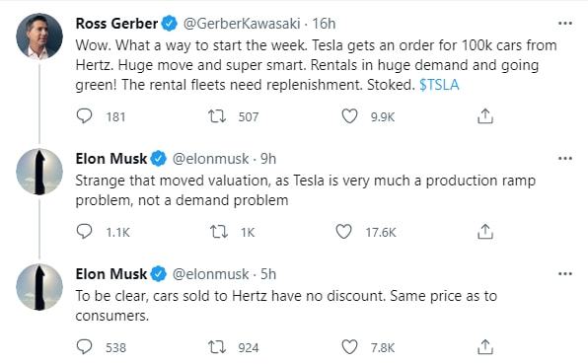Image resolution: width=588 pixels, height=364 pixels.
Task: Open Elon Musk's avatar on the 9h tweet
Action: coord(39,172)
